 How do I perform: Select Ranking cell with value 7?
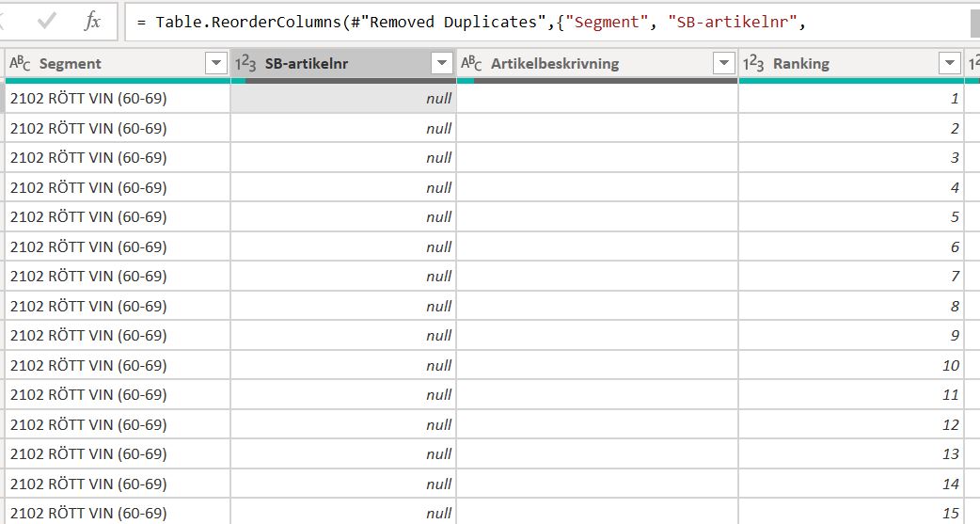(851, 277)
